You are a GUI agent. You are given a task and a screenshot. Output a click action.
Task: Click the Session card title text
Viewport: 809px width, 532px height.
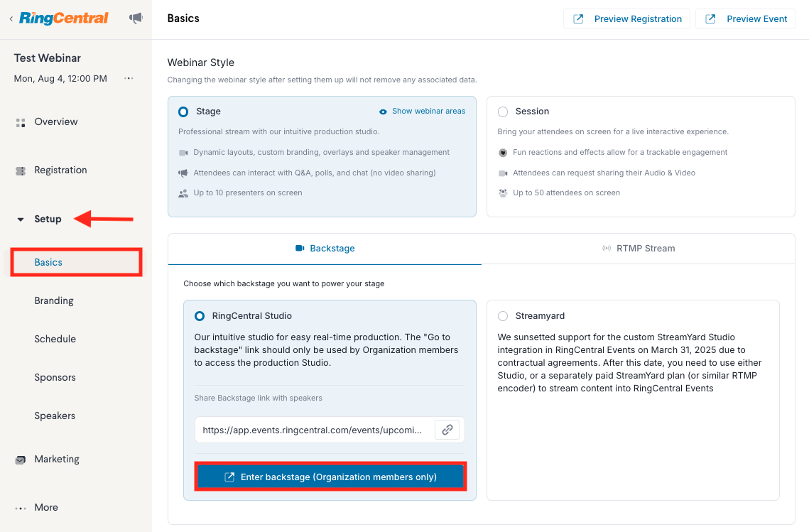tap(532, 112)
